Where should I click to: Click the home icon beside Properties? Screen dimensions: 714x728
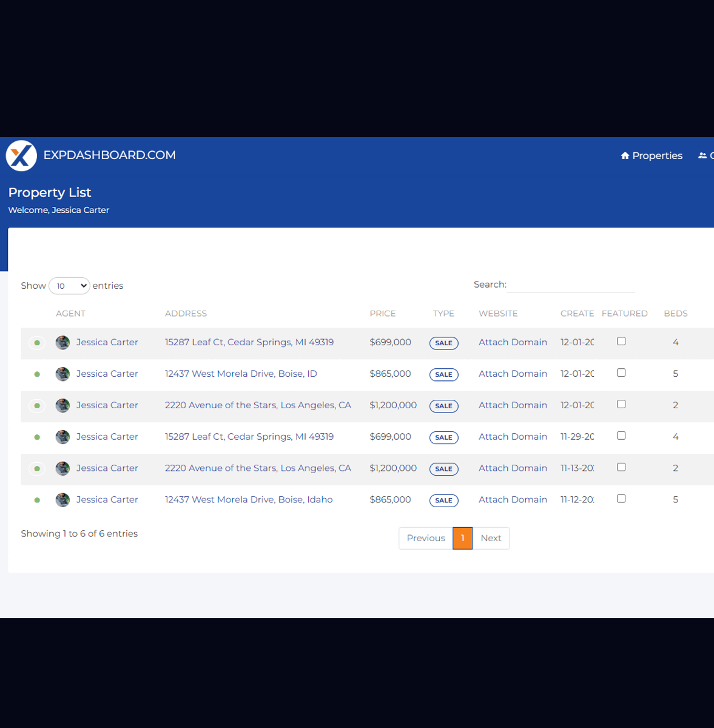coord(625,156)
